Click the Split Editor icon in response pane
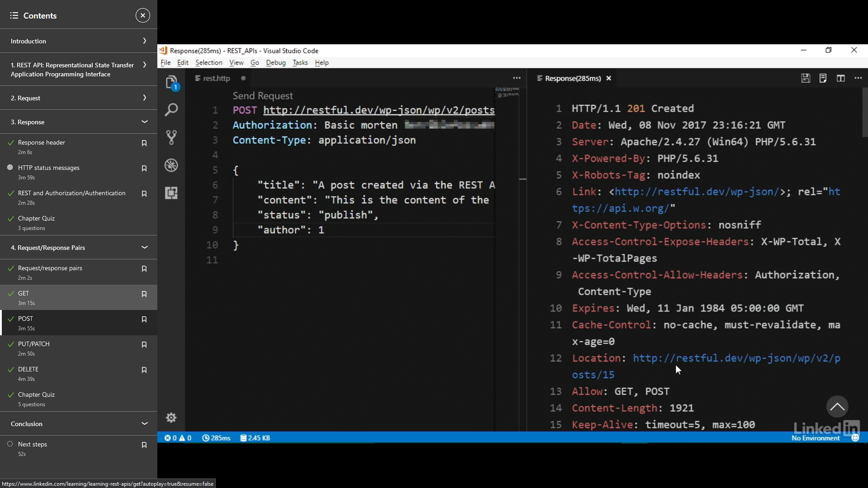The height and width of the screenshot is (488, 868). 841,78
